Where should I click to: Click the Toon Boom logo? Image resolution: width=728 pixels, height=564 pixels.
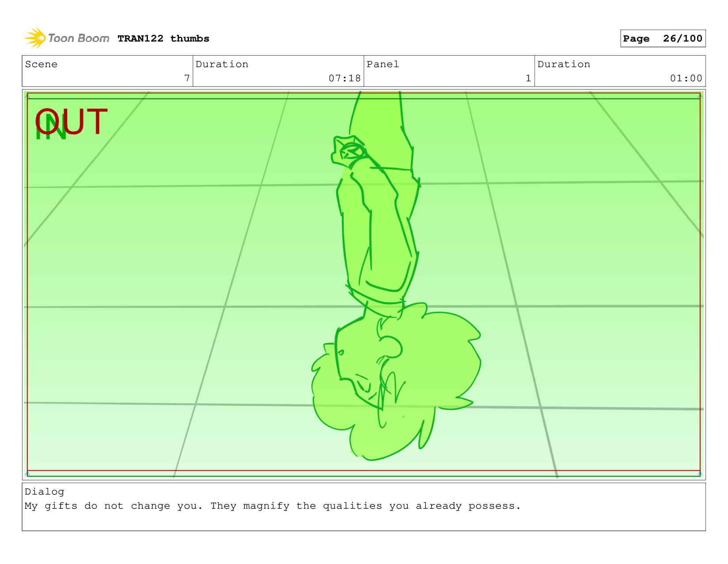67,38
